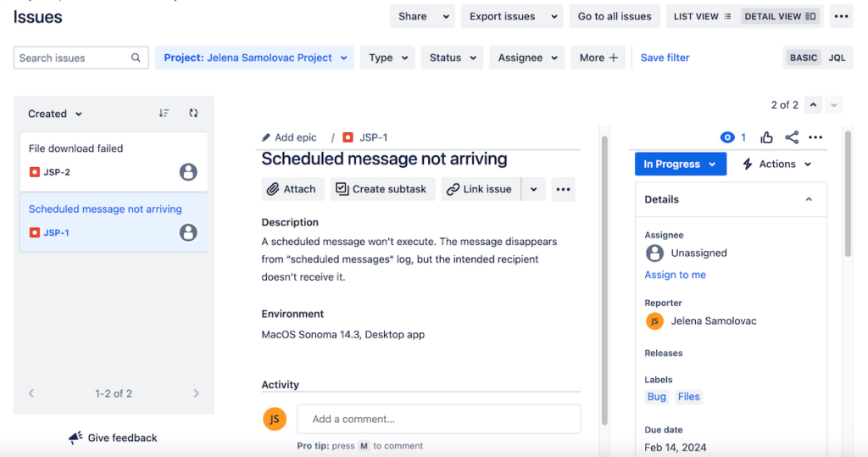Screen dimensions: 868x457
Task: Open more actions ellipsis next to Link issue
Action: tap(563, 189)
